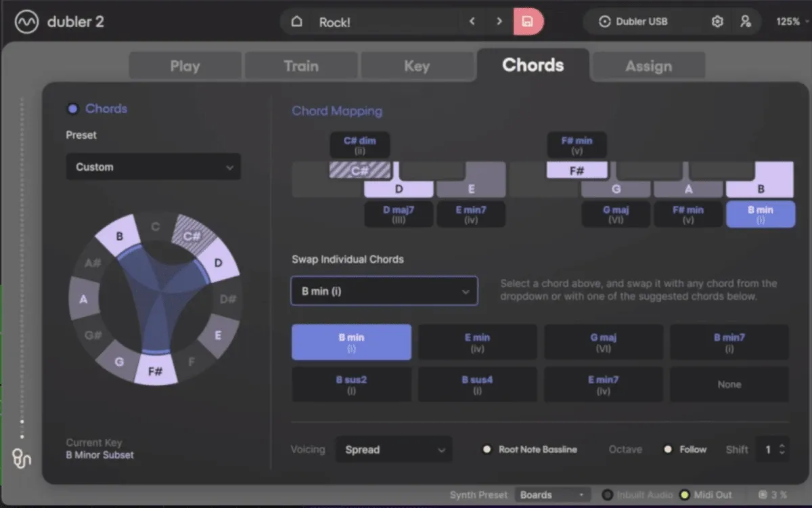Click the A# segment on note wheel
Screen dimensions: 812x508
(x=93, y=262)
